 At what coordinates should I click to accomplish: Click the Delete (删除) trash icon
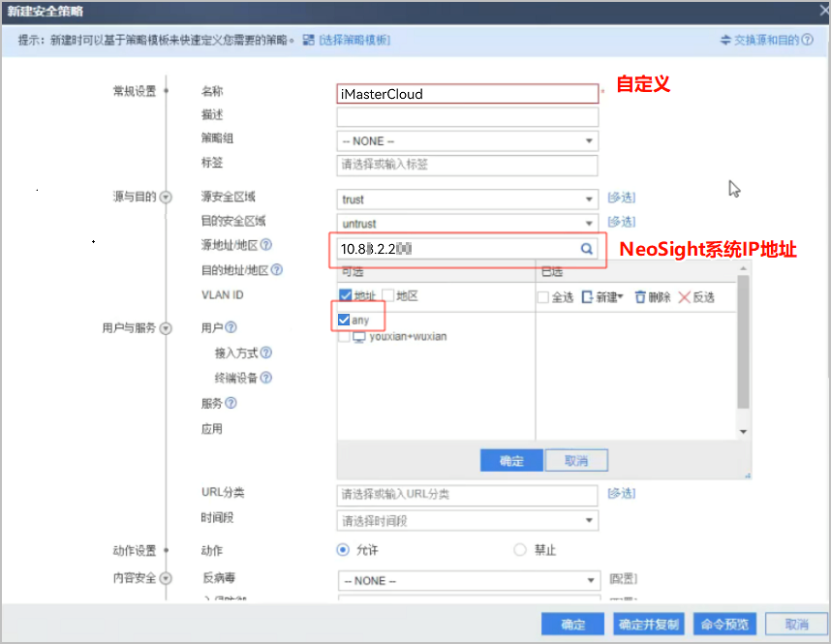639,297
